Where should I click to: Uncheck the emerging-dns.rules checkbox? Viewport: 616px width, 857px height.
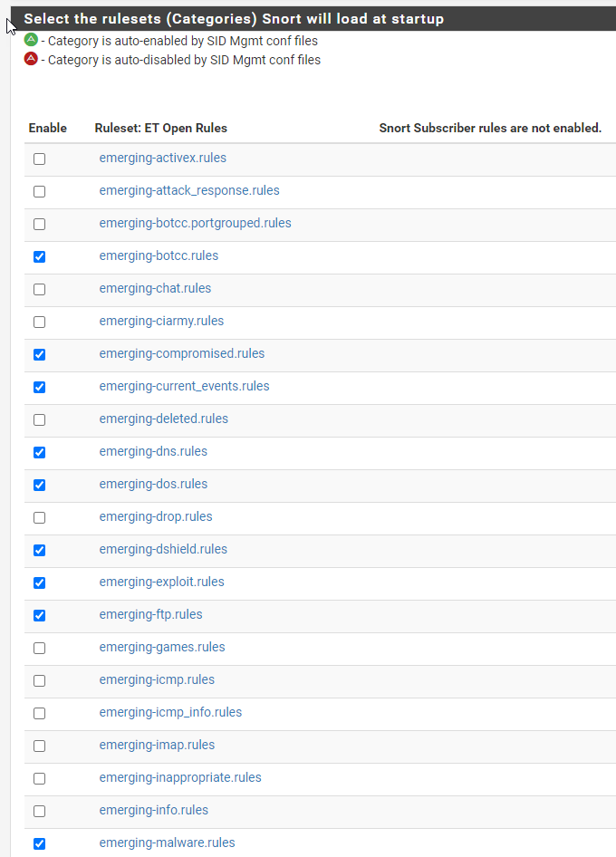coord(39,453)
